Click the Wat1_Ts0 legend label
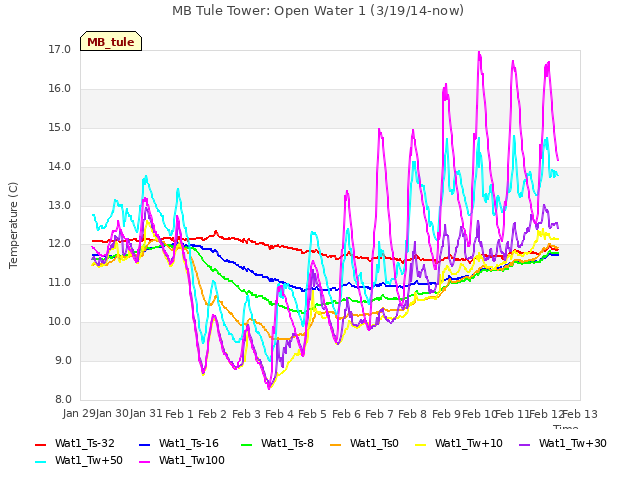 coord(374,443)
